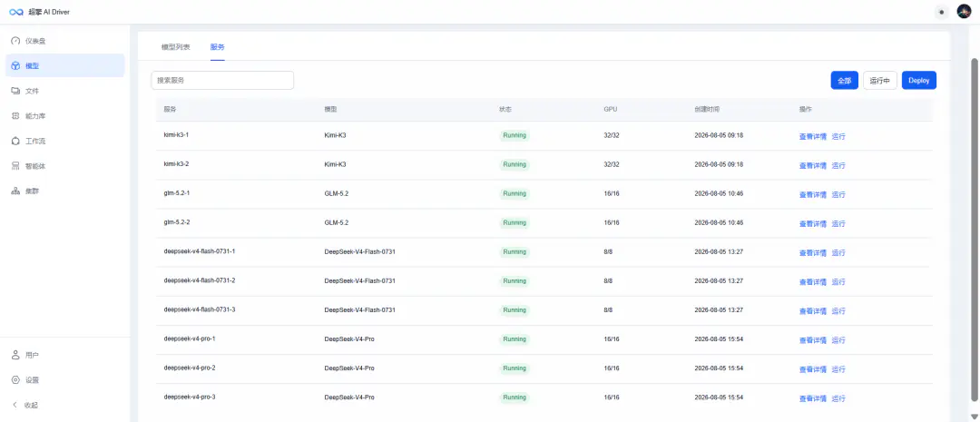Viewport: 980px width, 422px height.
Task: Open 工作流 menu label
Action: [x=35, y=141]
